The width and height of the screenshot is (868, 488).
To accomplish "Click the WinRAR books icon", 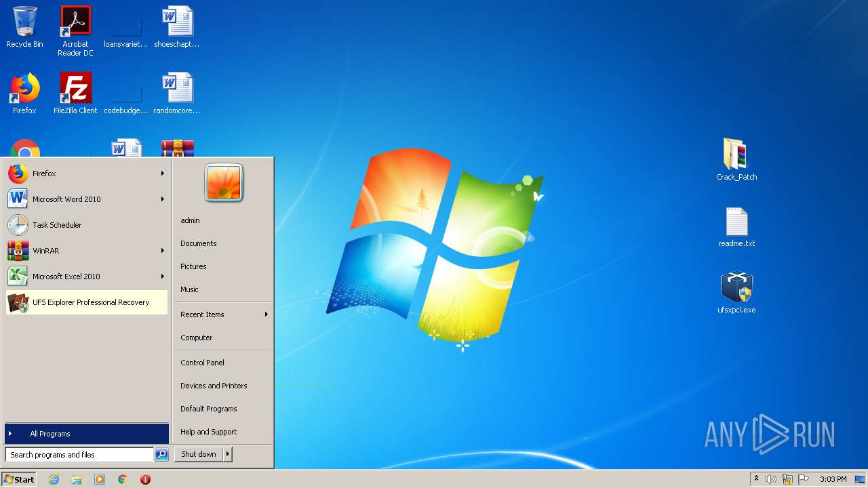I will click(x=18, y=251).
